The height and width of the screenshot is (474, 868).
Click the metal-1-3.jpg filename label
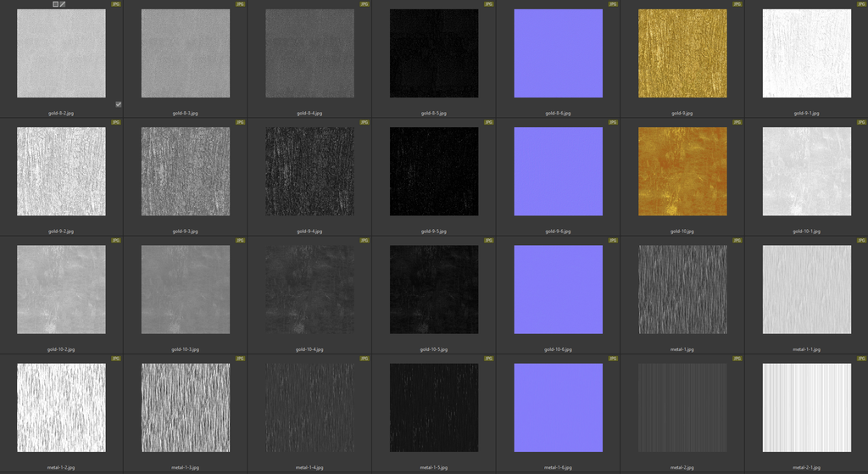tap(186, 467)
